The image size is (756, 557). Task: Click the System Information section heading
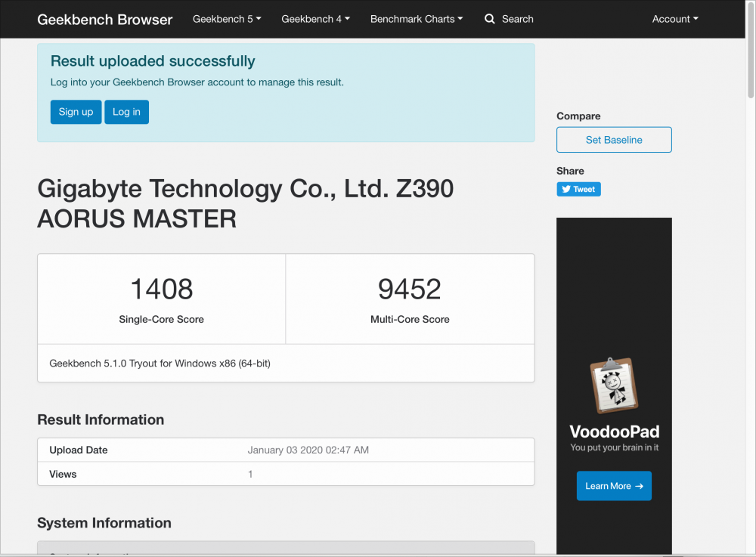tap(104, 523)
